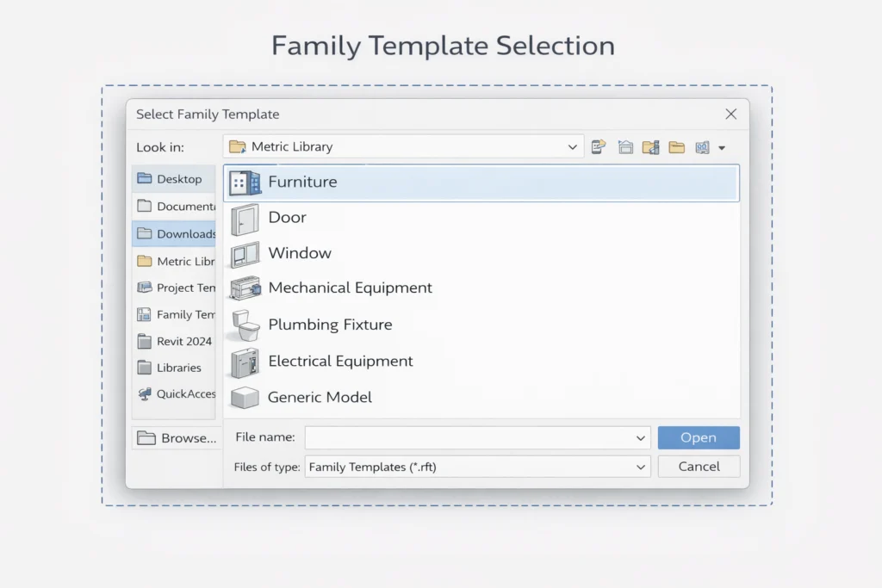Expand the File name history dropdown
Screen dimensions: 882x588
pos(641,437)
